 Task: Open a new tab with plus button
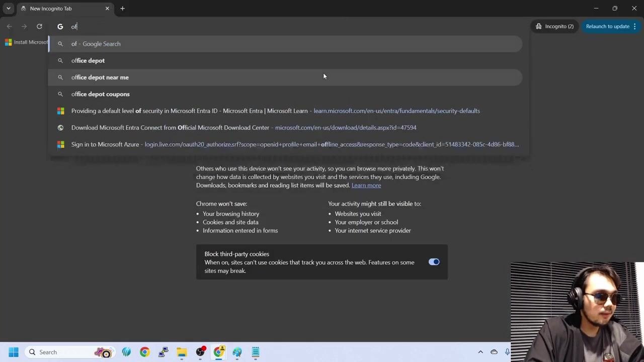122,9
